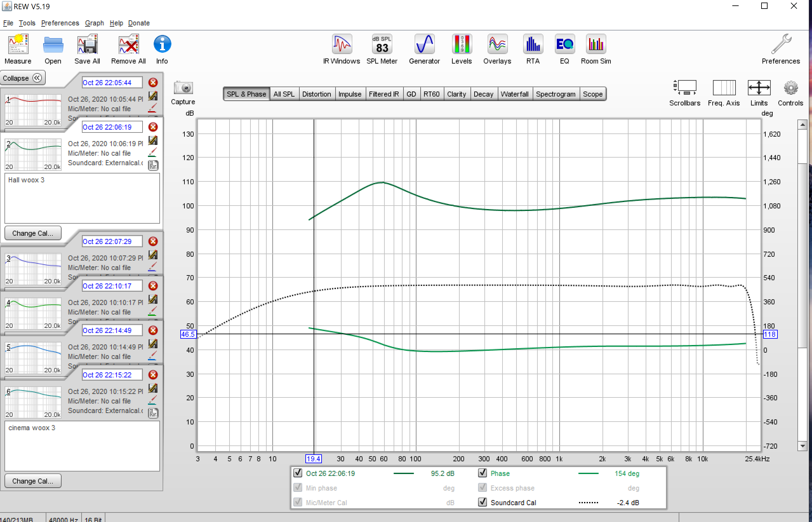The image size is (812, 522).
Task: Switch to the Waterfall tab
Action: click(514, 94)
